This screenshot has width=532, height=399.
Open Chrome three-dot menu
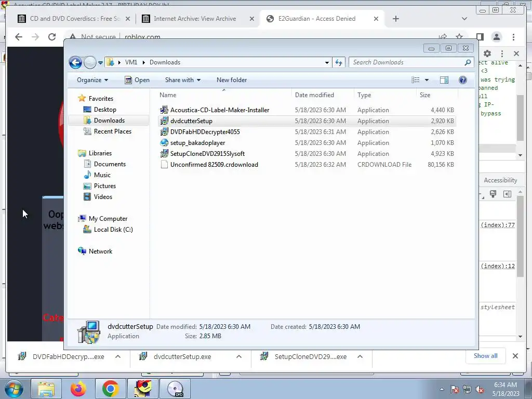click(513, 37)
